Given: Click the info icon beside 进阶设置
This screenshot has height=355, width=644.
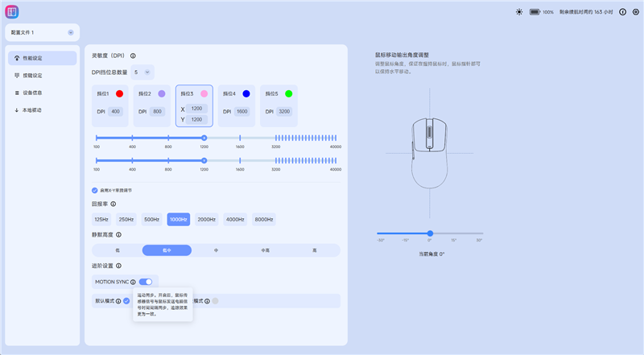Looking at the screenshot, I should [x=118, y=266].
